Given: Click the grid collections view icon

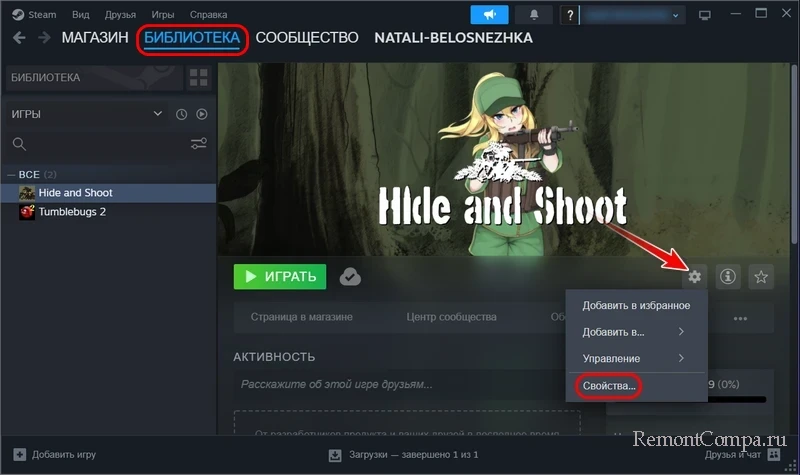Looking at the screenshot, I should coord(199,77).
